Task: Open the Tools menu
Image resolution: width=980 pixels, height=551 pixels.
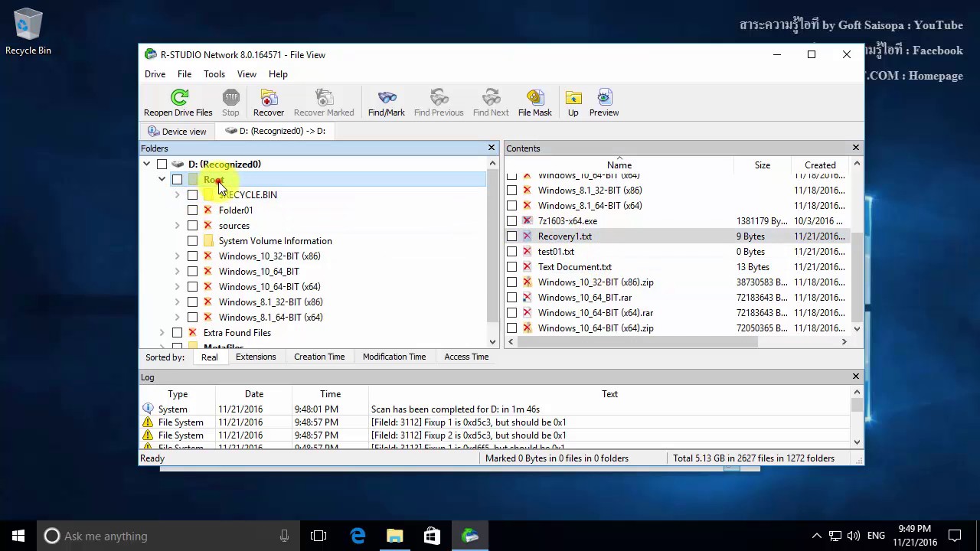Action: 214,73
